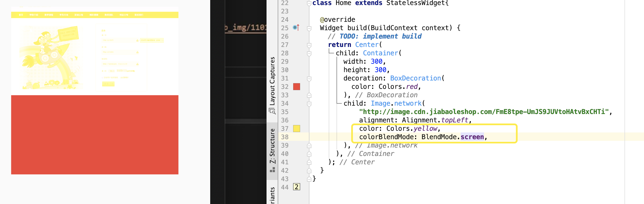Click the override gutter icon on line 25
644x204 pixels.
[296, 27]
